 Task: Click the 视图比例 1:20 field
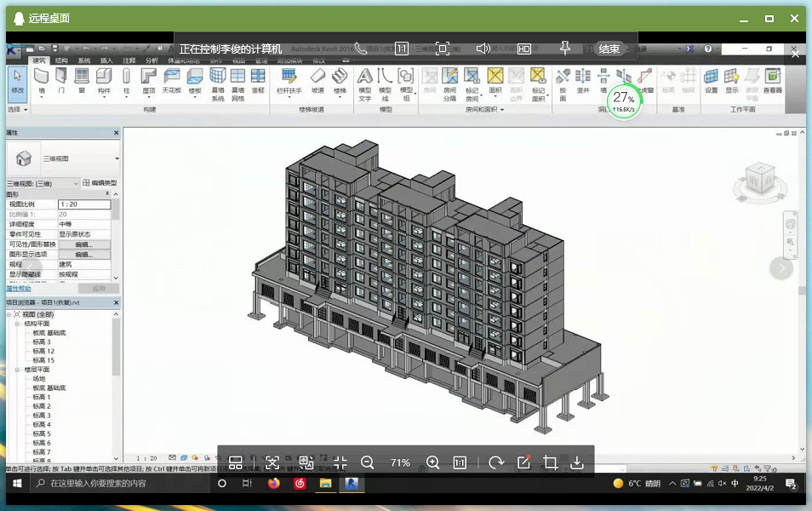point(84,204)
